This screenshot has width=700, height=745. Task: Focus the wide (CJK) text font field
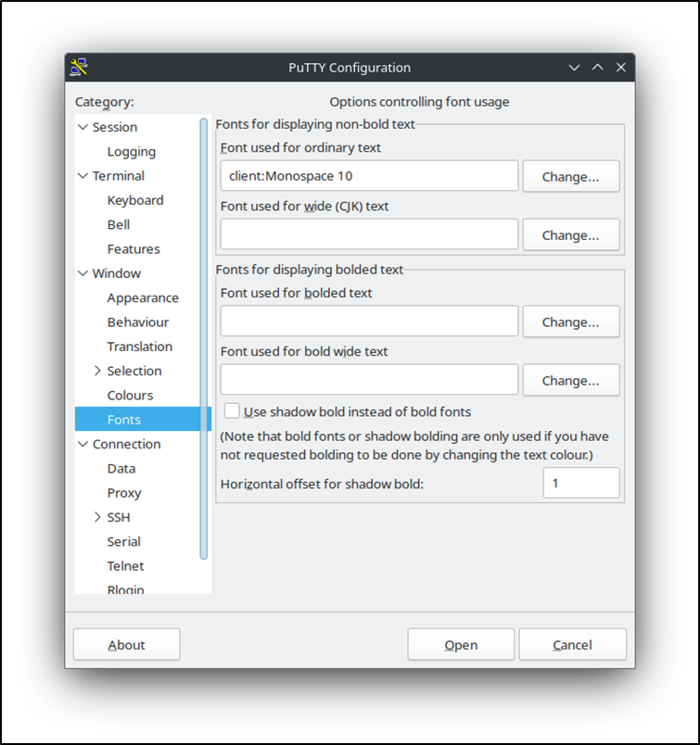369,234
